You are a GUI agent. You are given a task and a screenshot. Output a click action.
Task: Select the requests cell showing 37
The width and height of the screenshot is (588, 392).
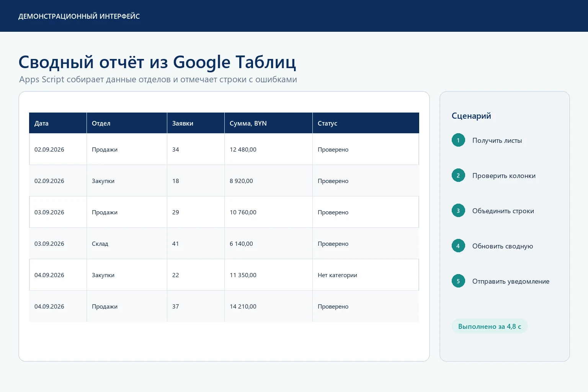196,306
